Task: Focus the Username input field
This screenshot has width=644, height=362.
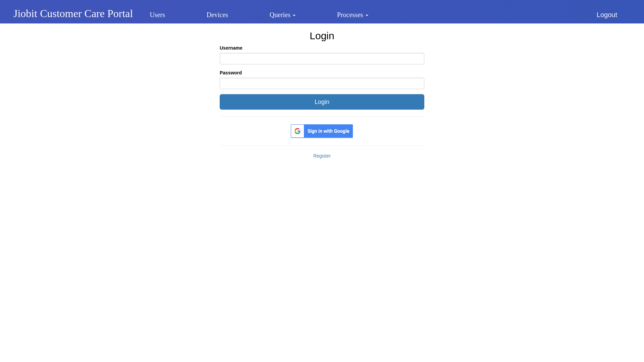Action: coord(322,59)
